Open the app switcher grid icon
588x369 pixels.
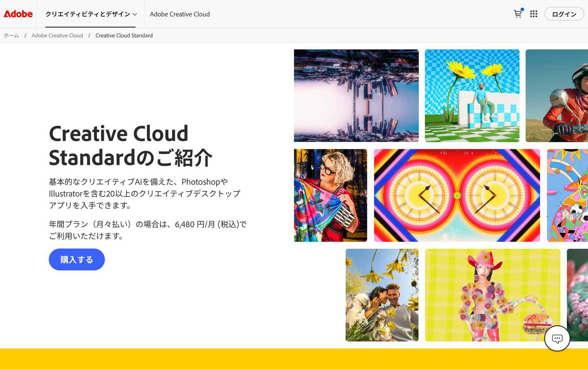[x=534, y=14]
